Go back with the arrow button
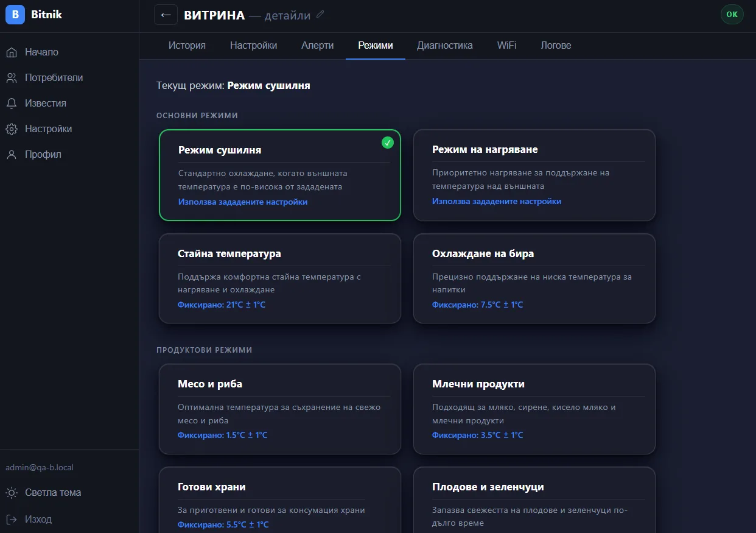 click(x=166, y=15)
